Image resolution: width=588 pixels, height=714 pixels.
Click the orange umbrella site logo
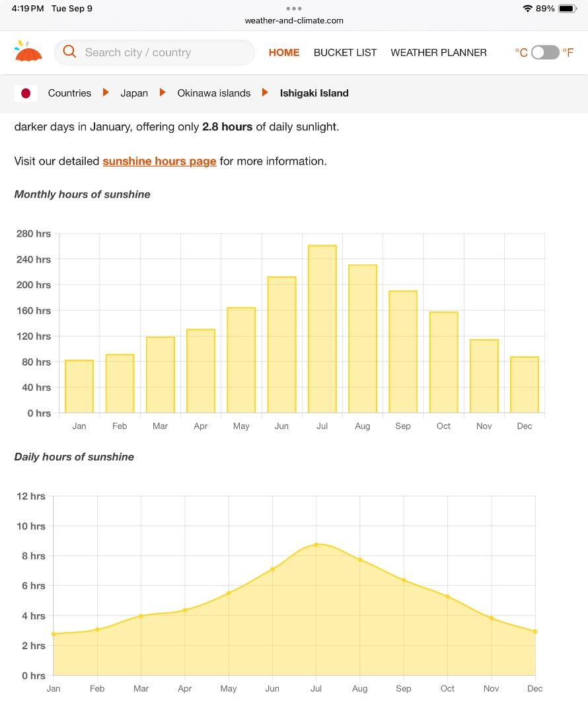(x=28, y=52)
